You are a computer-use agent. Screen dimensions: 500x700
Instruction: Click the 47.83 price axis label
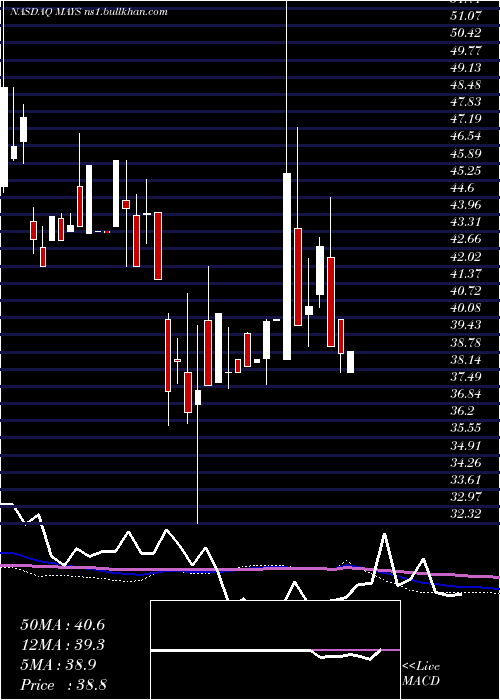[467, 102]
